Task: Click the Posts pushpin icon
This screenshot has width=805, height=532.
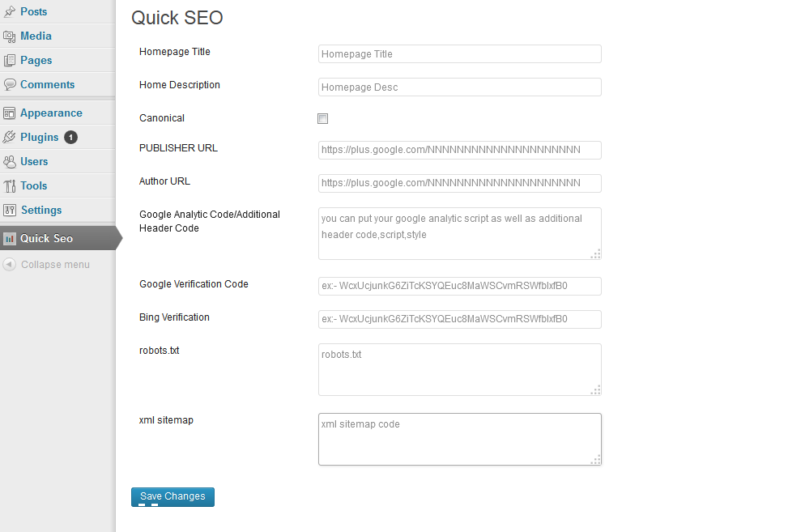Action: tap(9, 11)
